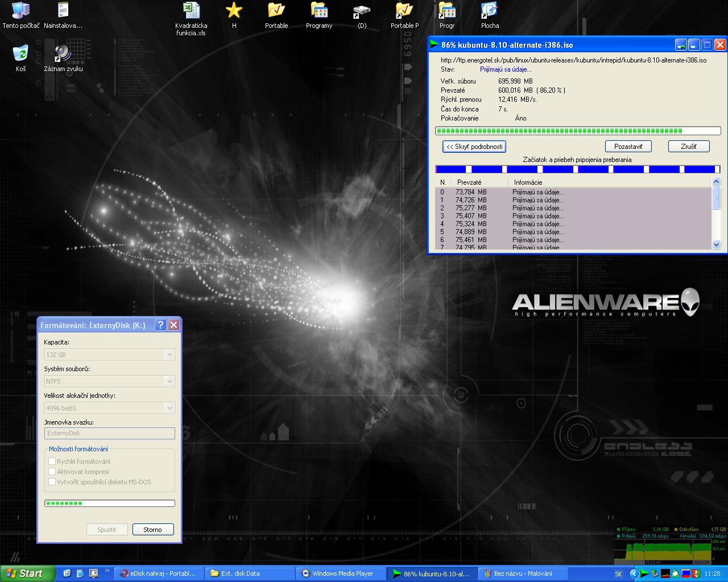Open the Programy desktop folder

coord(319,11)
